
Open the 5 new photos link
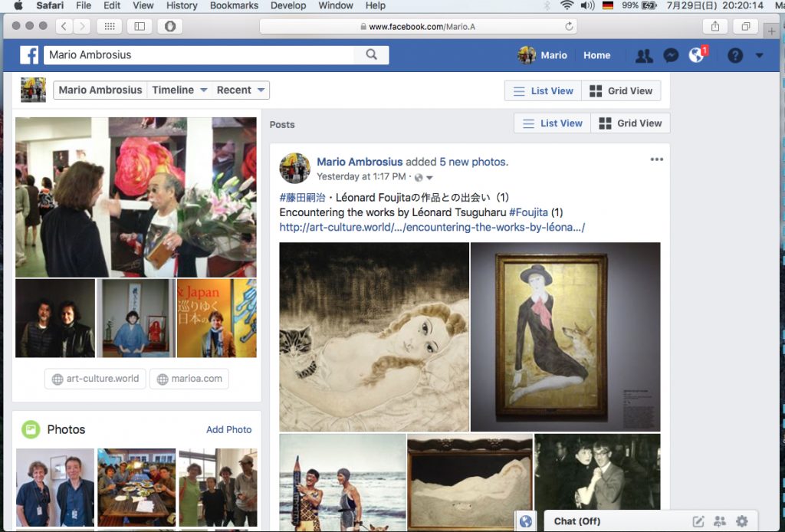[474, 162]
